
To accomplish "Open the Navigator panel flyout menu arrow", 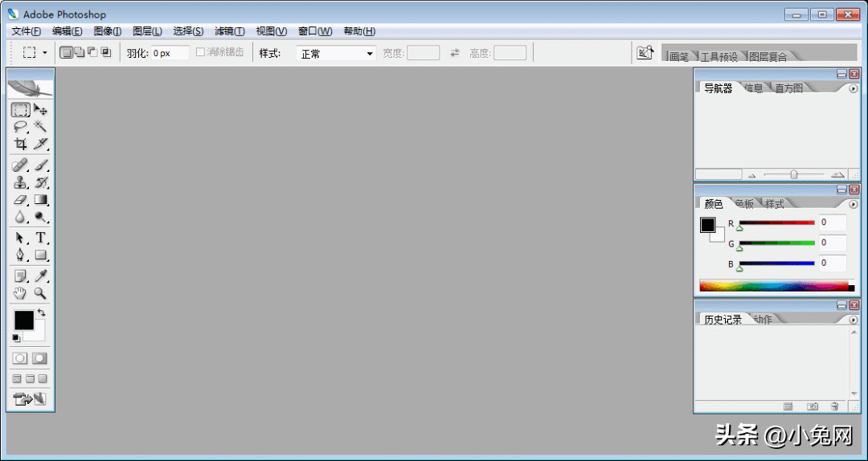I will coord(853,88).
